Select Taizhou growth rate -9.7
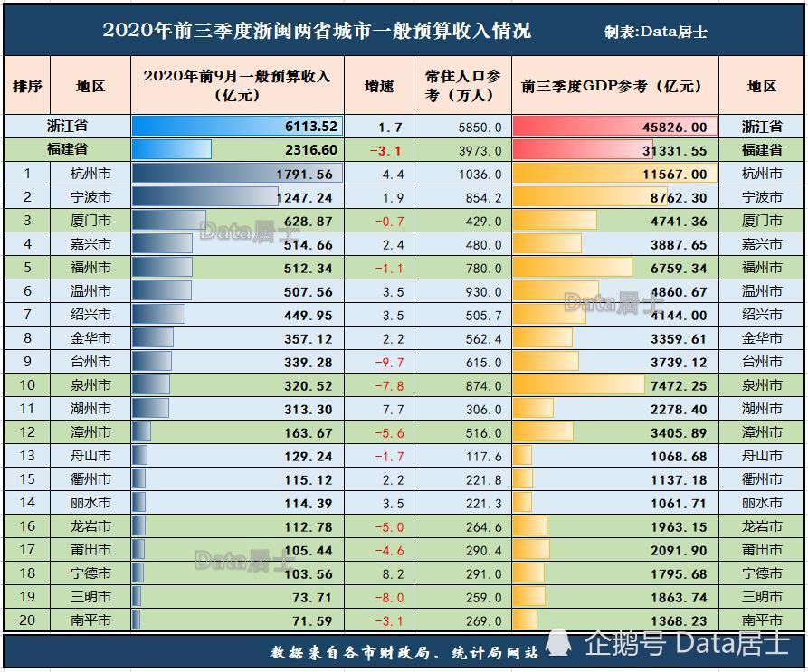 [x=390, y=363]
